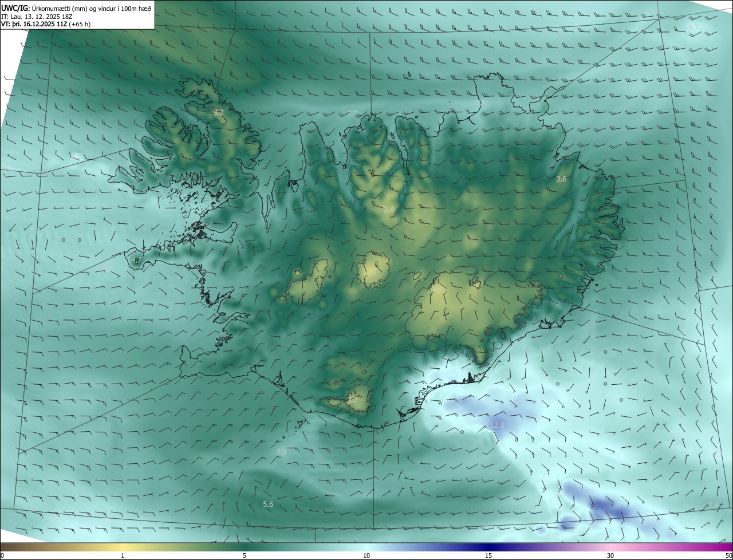This screenshot has height=560, width=733.
Task: Click the 7.9 value label south of Iceland
Action: point(281,452)
